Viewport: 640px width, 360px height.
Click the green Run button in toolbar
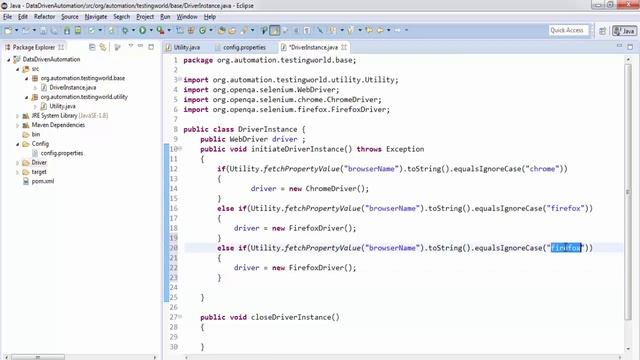coord(142,30)
